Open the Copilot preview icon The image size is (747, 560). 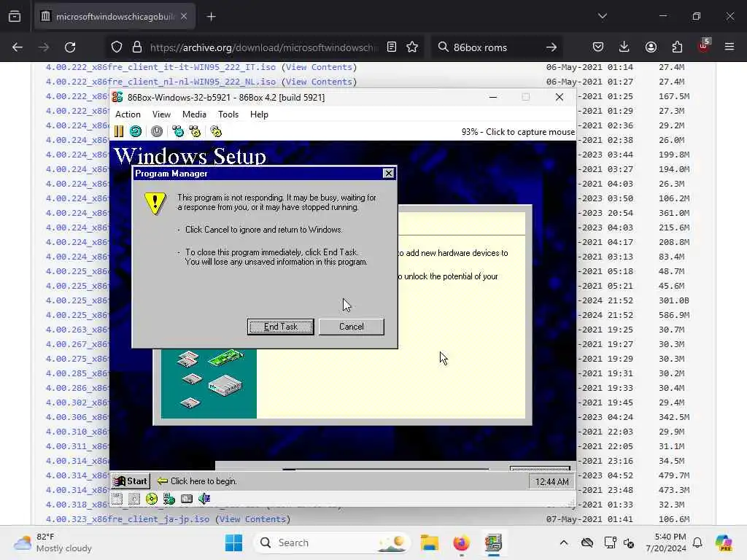point(724,542)
